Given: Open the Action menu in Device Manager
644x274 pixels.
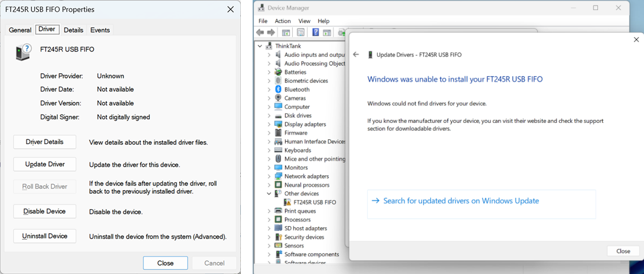Looking at the screenshot, I should click(283, 21).
